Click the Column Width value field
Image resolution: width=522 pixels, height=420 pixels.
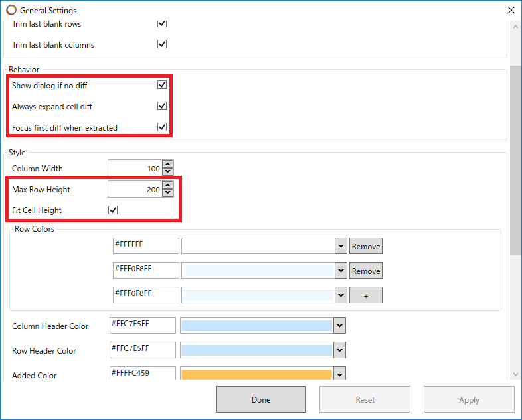135,168
